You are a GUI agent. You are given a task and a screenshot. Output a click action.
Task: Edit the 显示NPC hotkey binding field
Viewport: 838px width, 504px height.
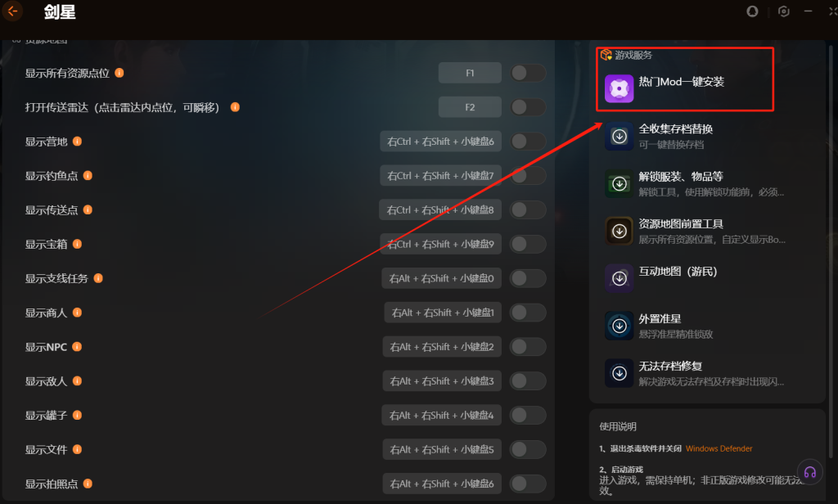(442, 347)
